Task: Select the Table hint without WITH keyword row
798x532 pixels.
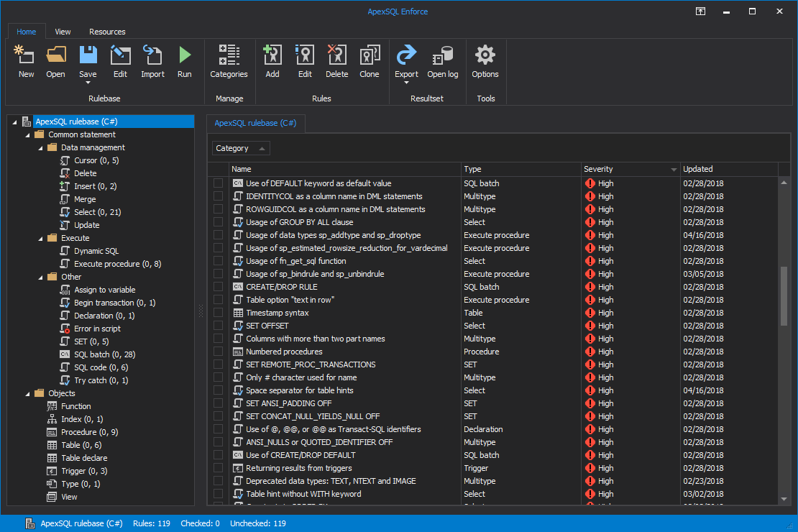Action: 493,494
